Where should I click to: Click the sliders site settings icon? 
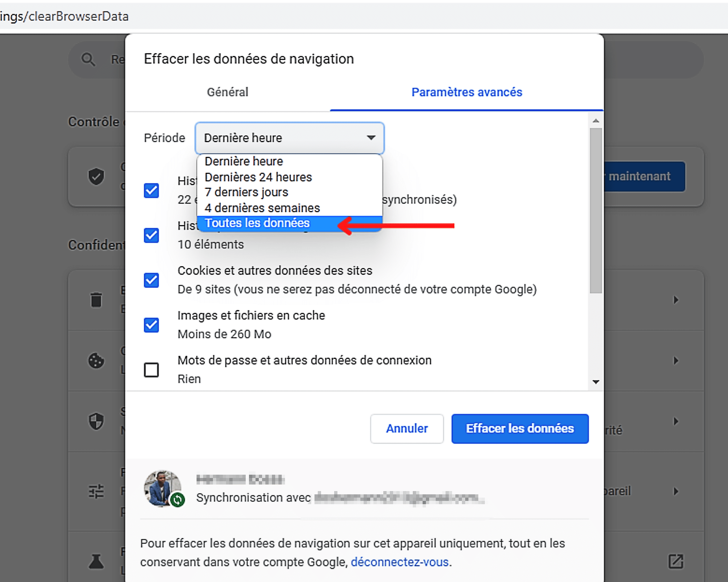96,491
